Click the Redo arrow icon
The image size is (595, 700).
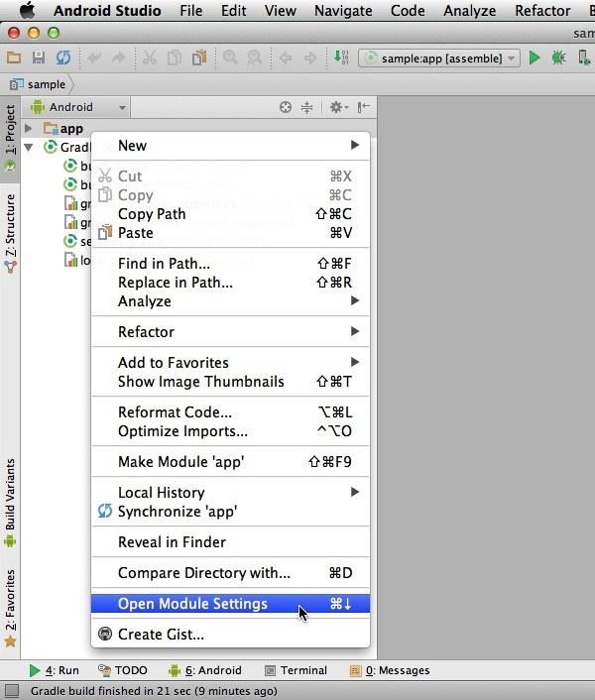(118, 58)
